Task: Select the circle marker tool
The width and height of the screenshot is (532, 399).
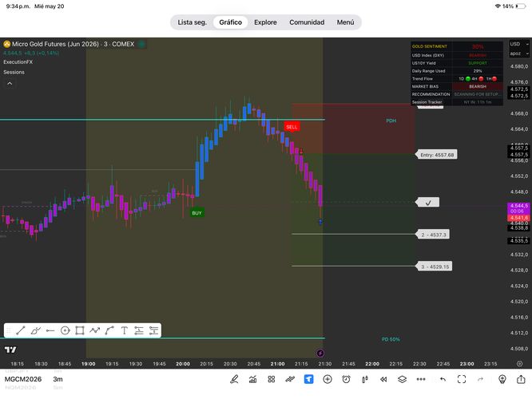Action: (66, 330)
